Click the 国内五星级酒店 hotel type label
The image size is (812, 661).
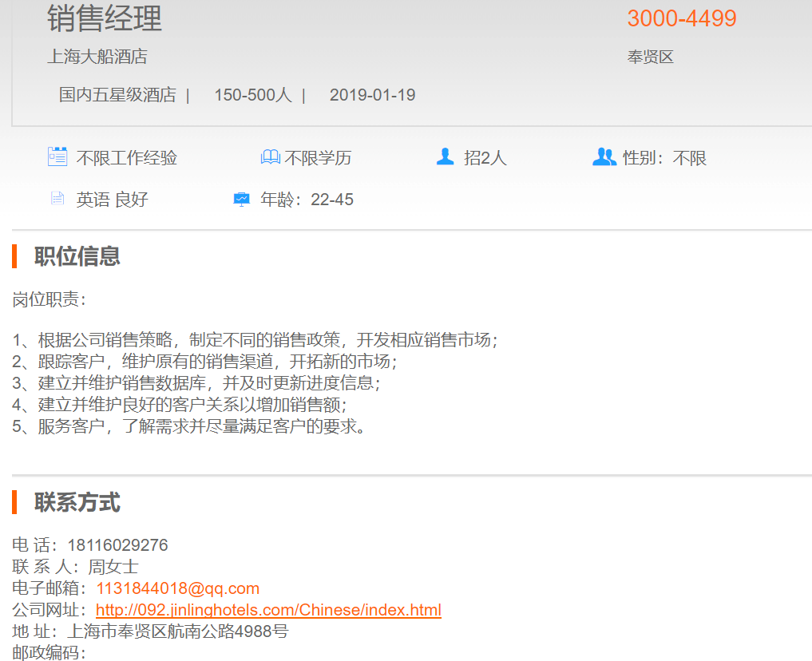coord(117,95)
